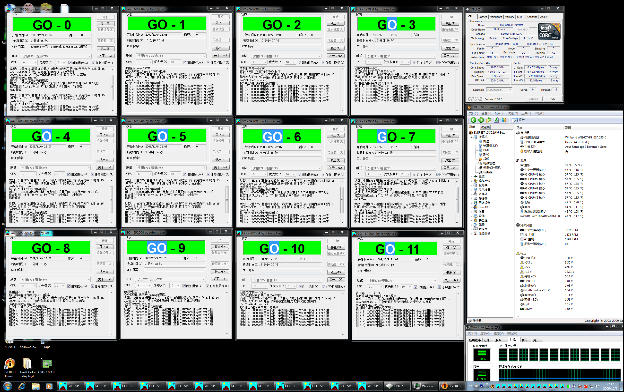Image resolution: width=624 pixels, height=392 pixels.
Task: Open the wide combo box in GO - 8 window
Action: click(56, 279)
